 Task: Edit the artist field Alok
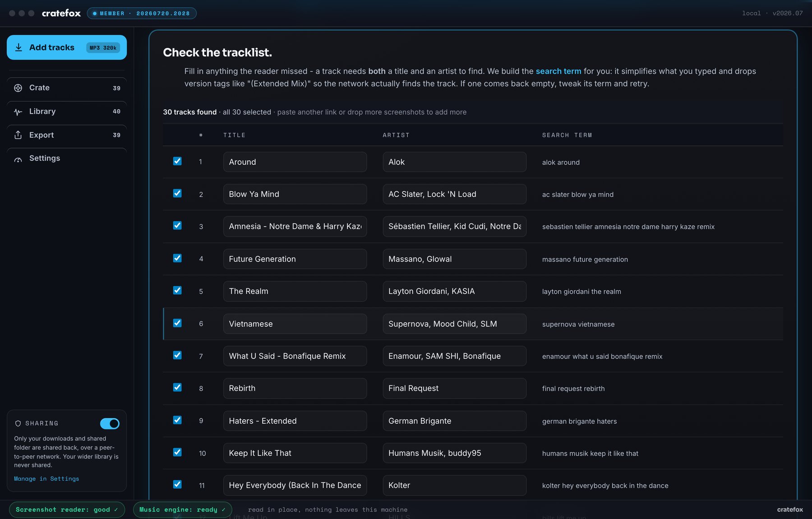(455, 162)
